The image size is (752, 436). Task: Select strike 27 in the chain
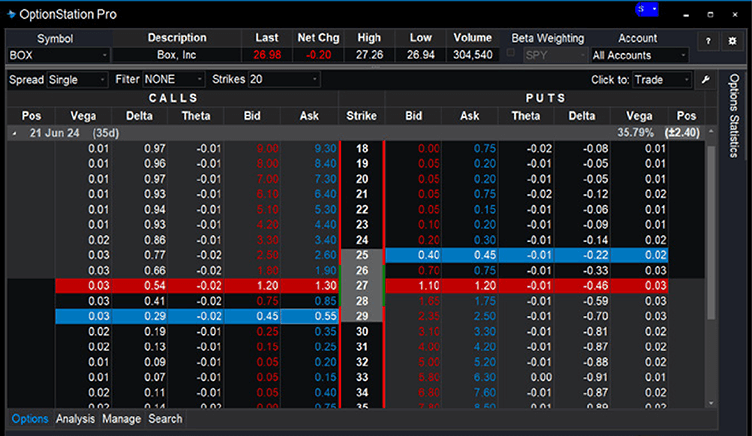click(362, 286)
